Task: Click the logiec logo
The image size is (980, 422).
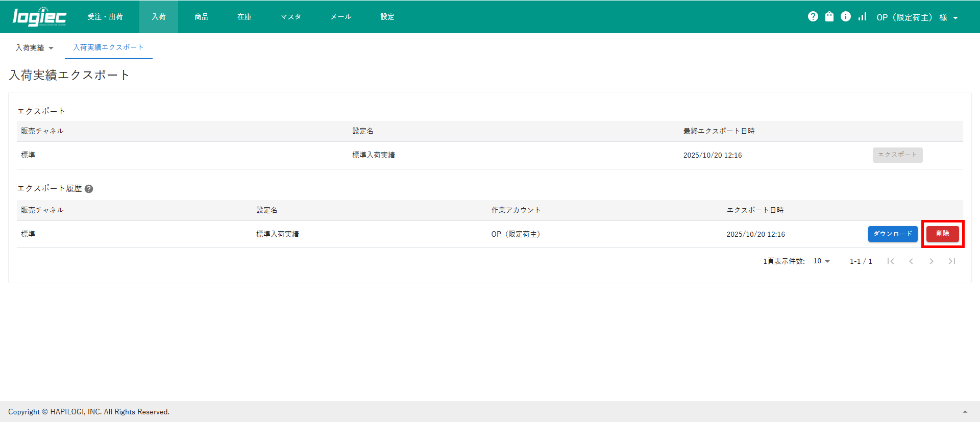Action: [39, 17]
